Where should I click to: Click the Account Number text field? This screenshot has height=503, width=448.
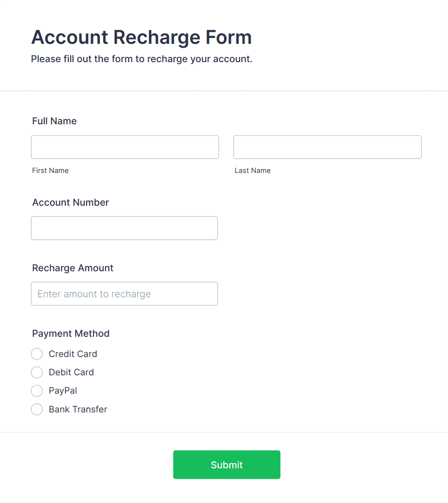tap(124, 228)
